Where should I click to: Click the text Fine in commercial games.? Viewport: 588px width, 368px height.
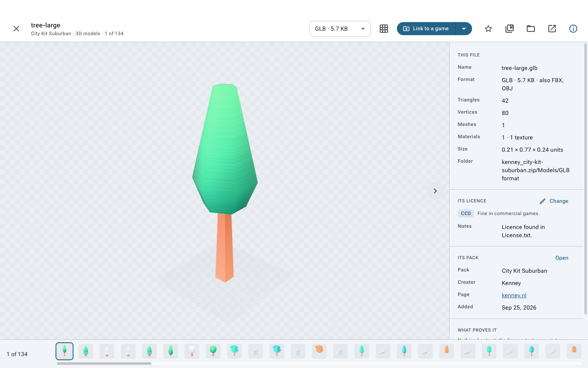click(x=509, y=213)
